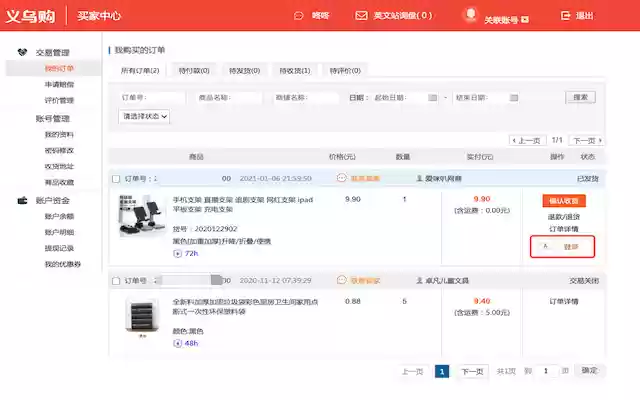Open 申请赔偿 in sidebar

click(x=59, y=84)
